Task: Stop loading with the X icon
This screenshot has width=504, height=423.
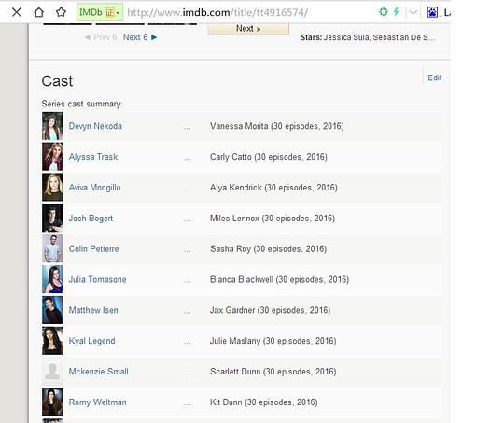Action: (x=17, y=12)
